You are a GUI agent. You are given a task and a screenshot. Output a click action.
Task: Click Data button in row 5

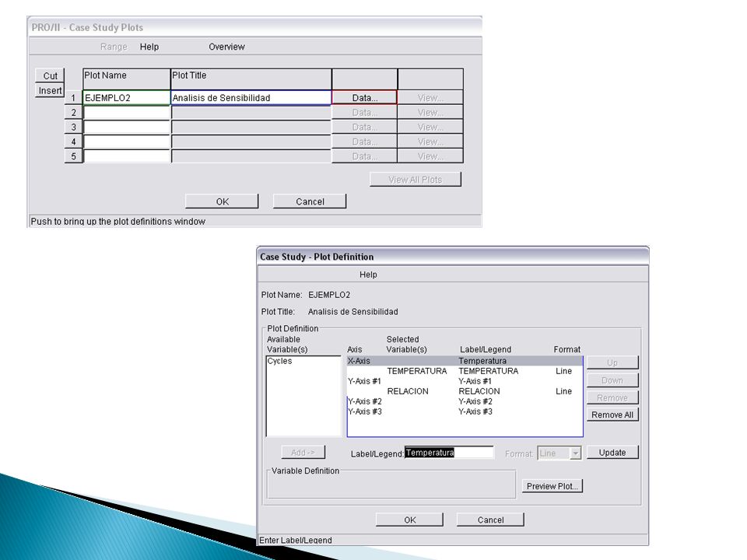coord(364,156)
